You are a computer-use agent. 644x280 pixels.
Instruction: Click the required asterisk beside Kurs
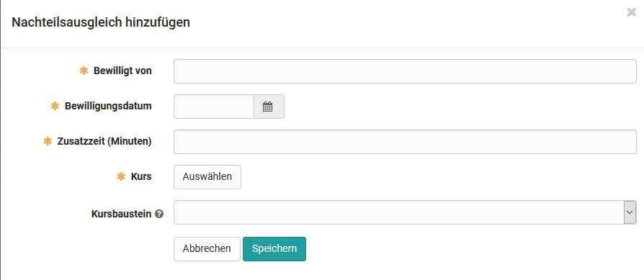point(121,176)
